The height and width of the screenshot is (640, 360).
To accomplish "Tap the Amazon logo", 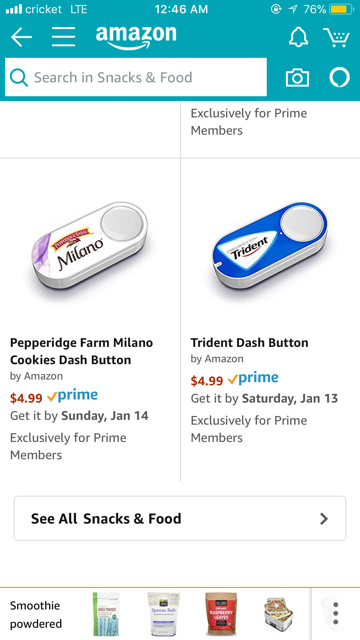I will (136, 38).
